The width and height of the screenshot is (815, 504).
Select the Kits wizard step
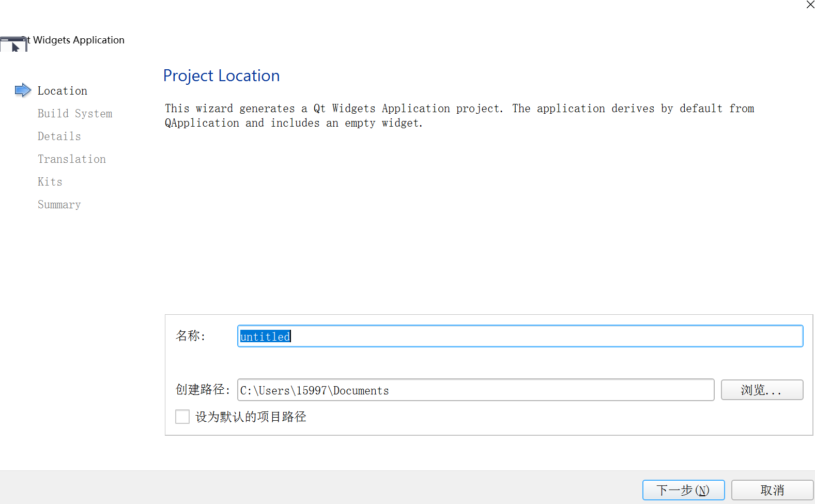coord(50,182)
